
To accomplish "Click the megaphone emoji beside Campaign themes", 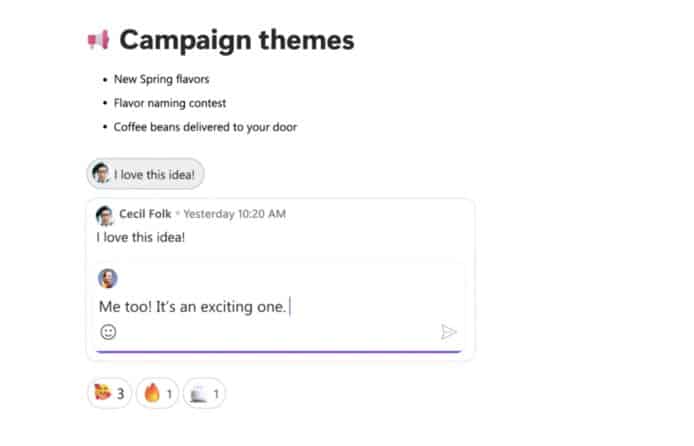I will click(97, 40).
